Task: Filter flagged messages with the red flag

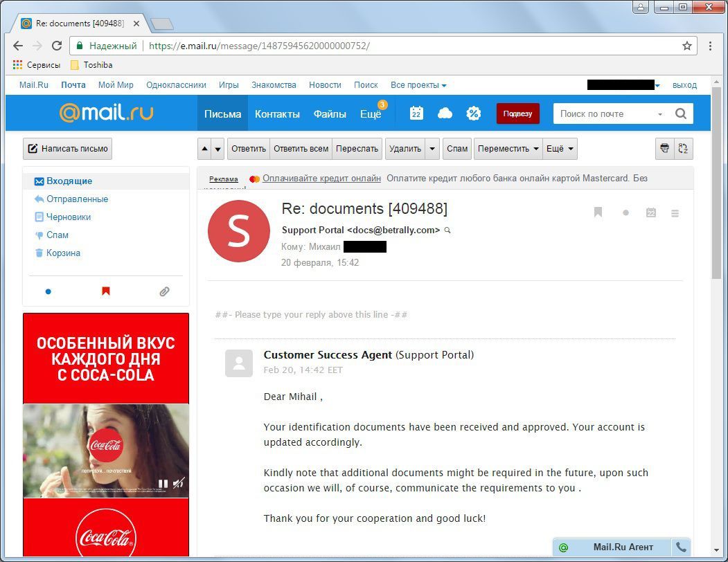Action: tap(106, 291)
